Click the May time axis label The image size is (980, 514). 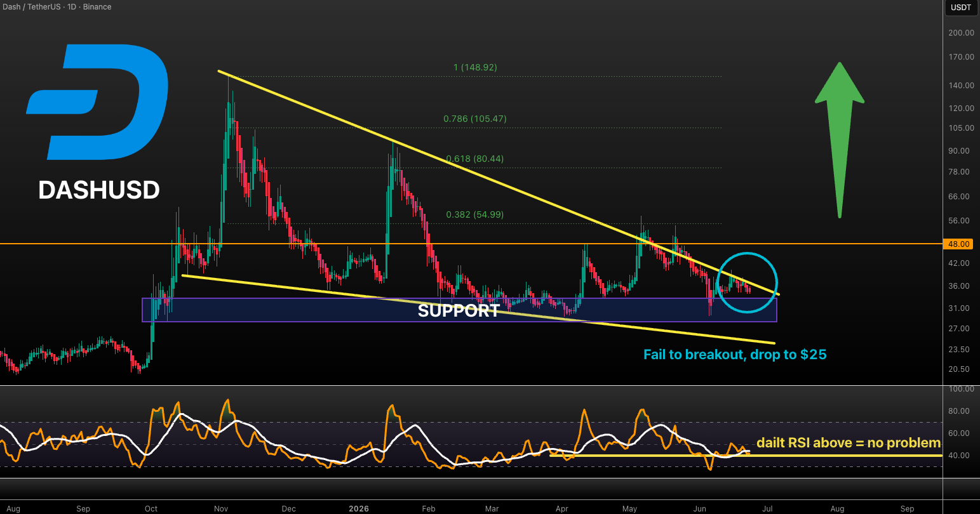coord(629,509)
